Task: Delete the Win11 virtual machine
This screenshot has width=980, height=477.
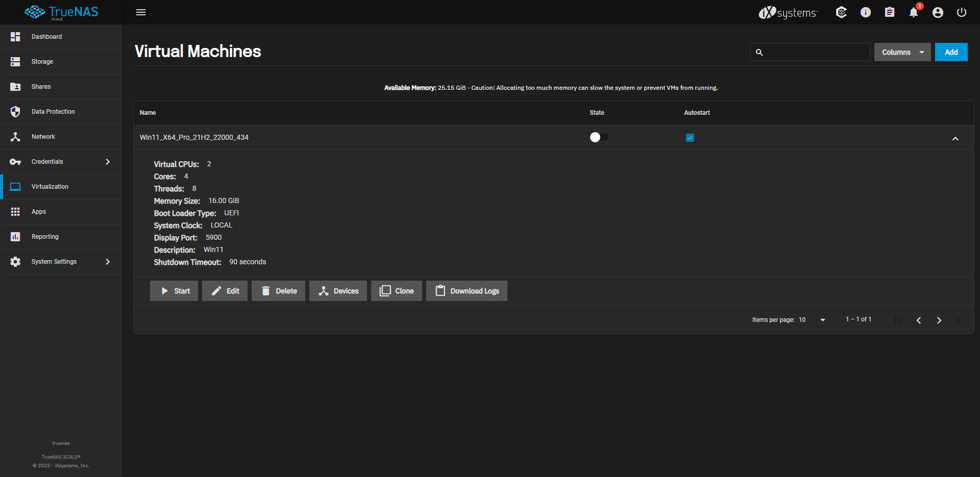Action: click(x=278, y=291)
